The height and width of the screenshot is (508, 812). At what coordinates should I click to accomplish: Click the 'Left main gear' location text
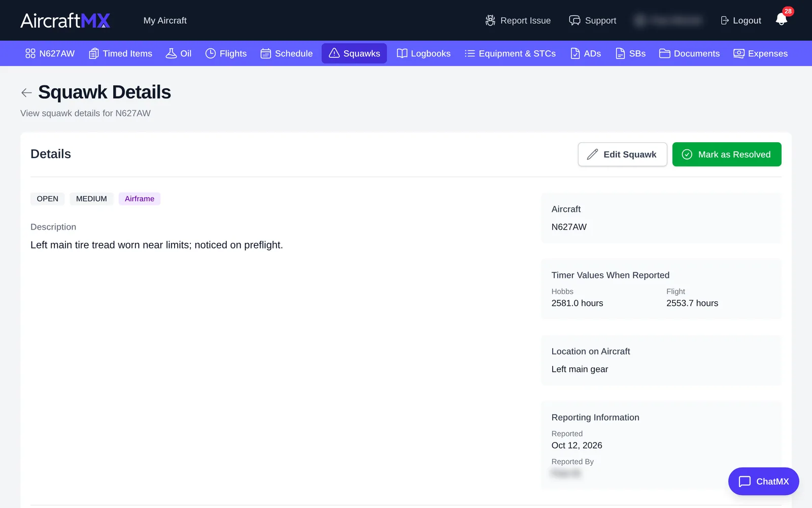(580, 369)
